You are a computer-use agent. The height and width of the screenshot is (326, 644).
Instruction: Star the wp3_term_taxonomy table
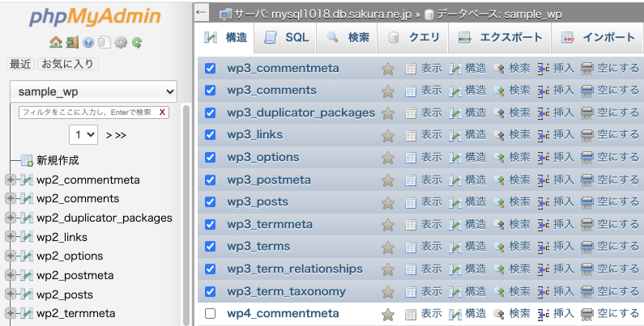(388, 292)
